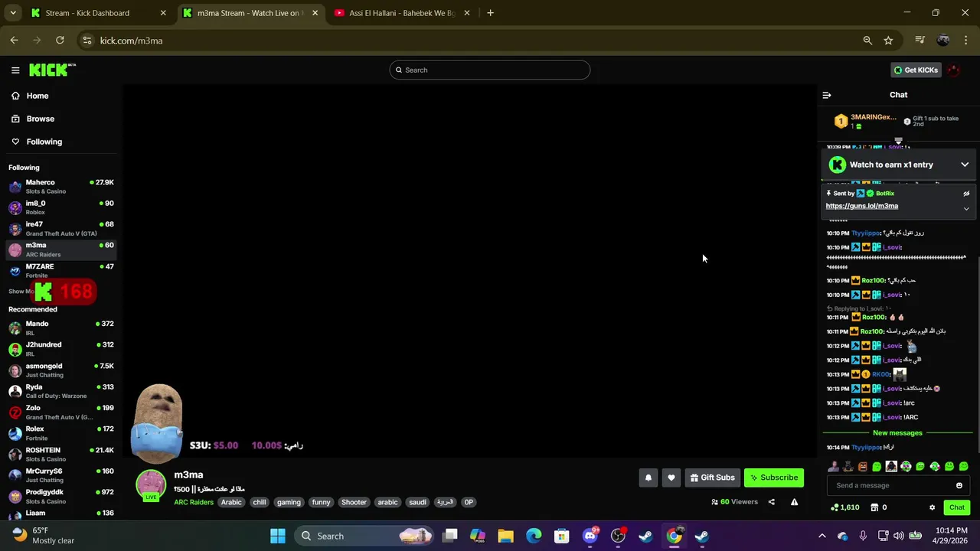
Task: Click the saudi tag
Action: (417, 503)
